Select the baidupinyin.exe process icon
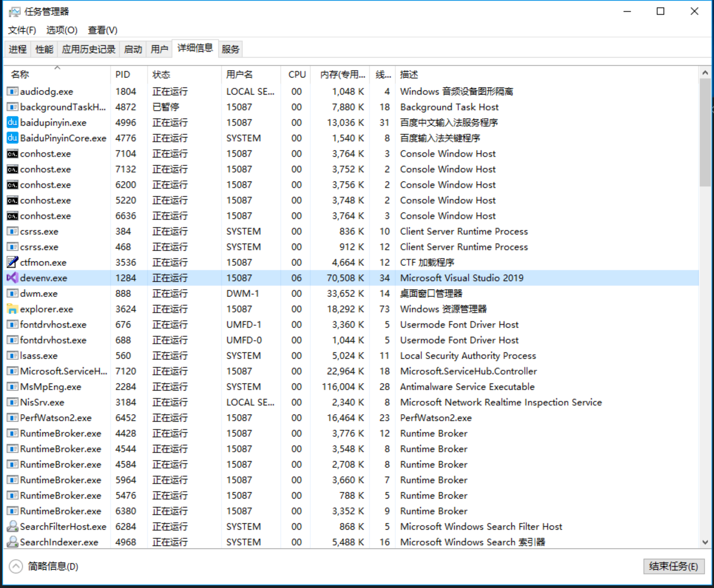714x588 pixels. pyautogui.click(x=12, y=122)
